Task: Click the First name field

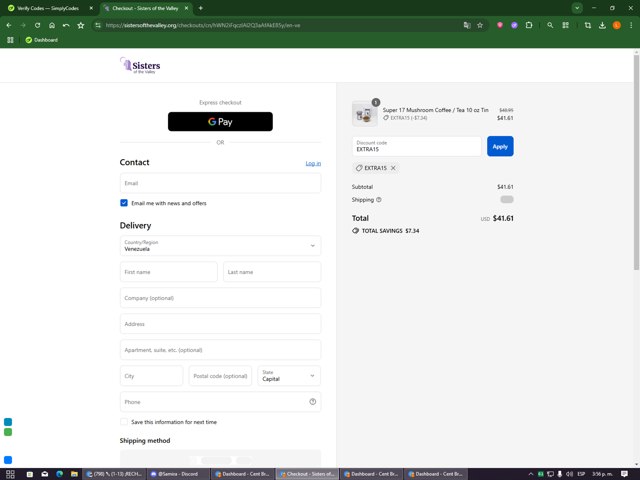Action: tap(169, 272)
